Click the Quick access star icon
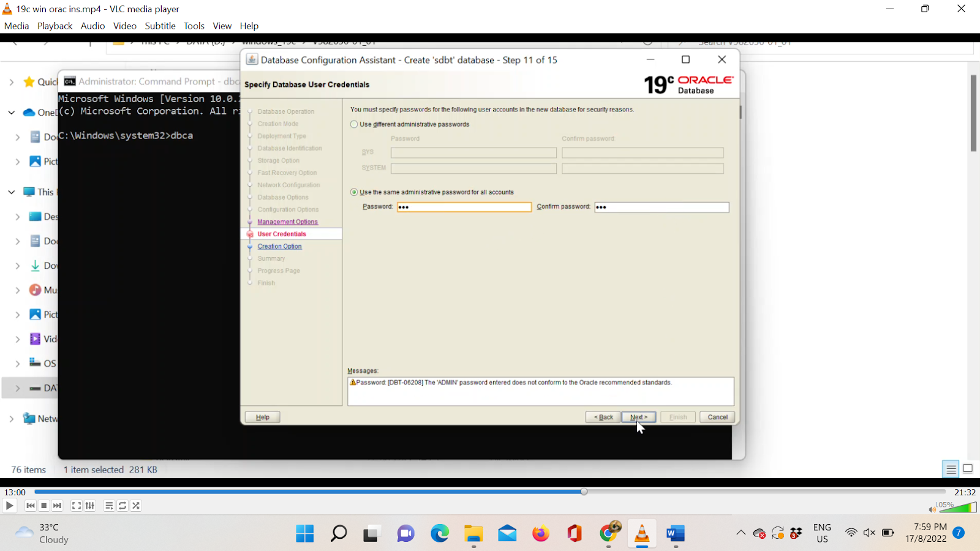This screenshot has height=551, width=980. coord(29,81)
